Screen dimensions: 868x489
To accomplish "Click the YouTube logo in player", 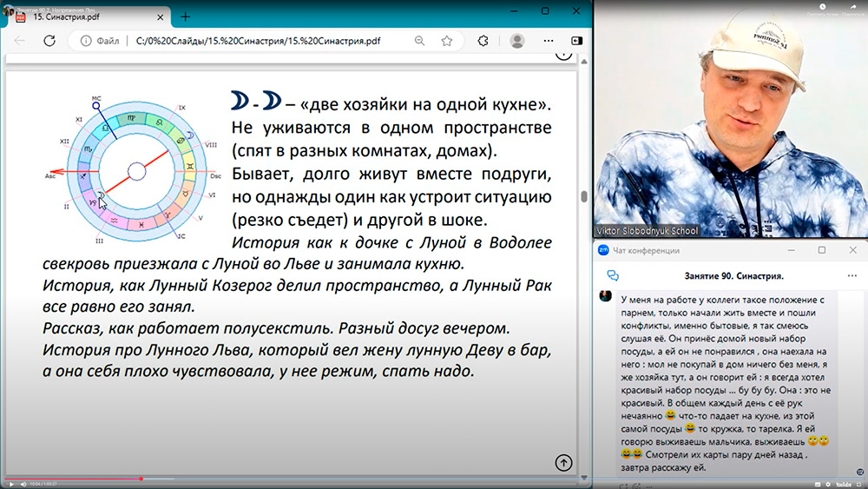I will click(844, 485).
